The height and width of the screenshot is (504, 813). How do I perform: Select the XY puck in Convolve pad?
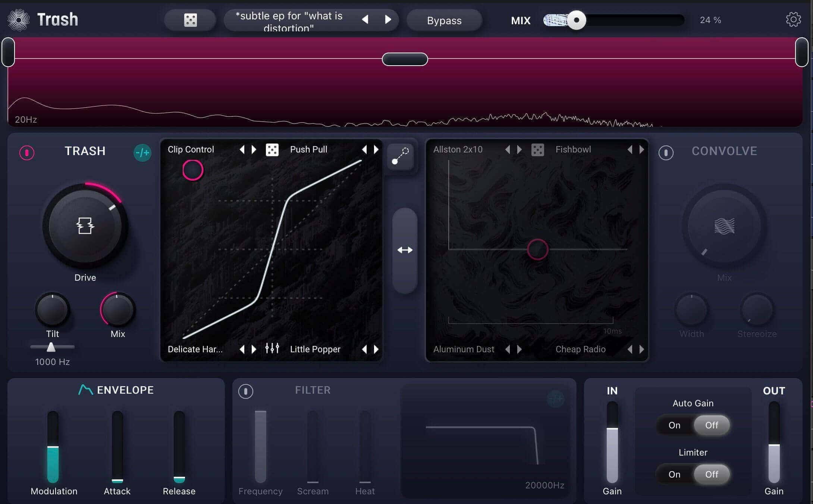(x=537, y=249)
